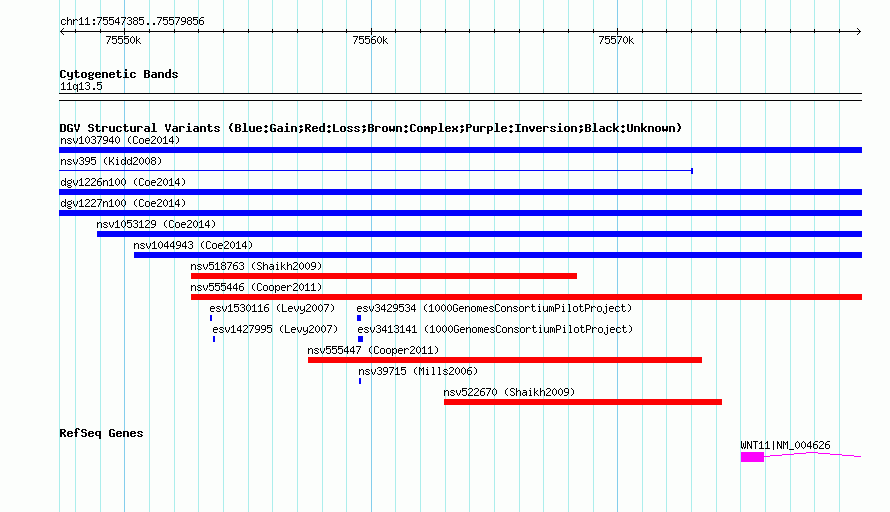The height and width of the screenshot is (512, 890).
Task: Select the blue dgv1227n100 gain bar
Action: [x=460, y=213]
